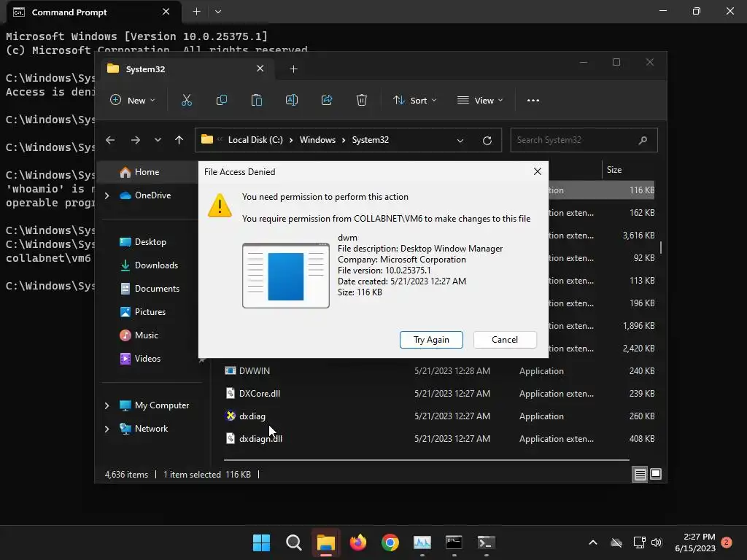Open Music in navigation pane

click(x=146, y=335)
